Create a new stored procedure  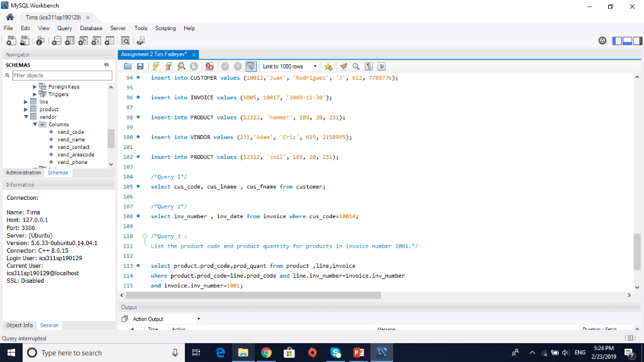click(96, 41)
